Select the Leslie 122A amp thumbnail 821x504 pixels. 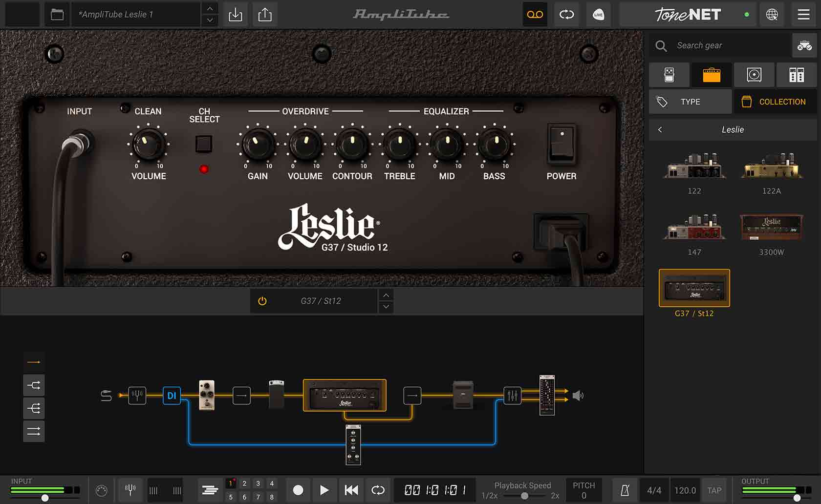click(772, 166)
